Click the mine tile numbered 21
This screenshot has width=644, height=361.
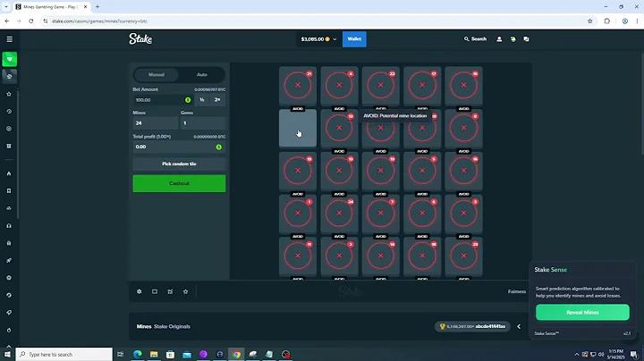pyautogui.click(x=298, y=85)
